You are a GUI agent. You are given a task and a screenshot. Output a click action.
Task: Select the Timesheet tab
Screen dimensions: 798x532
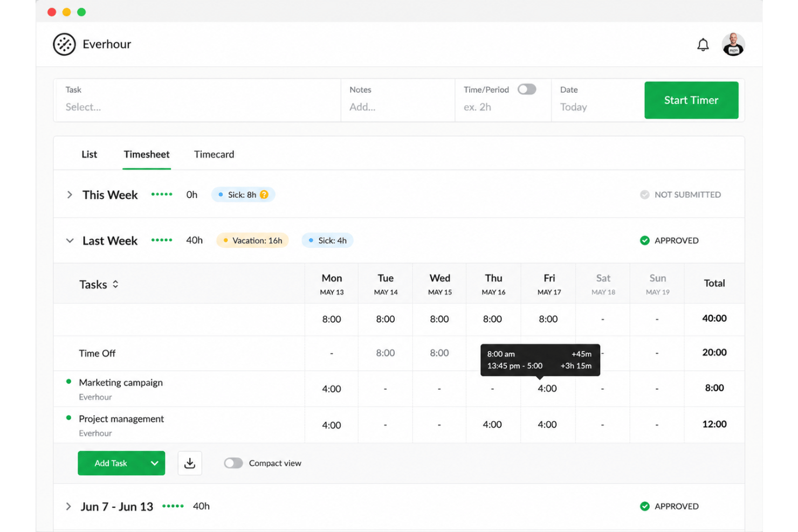(147, 154)
